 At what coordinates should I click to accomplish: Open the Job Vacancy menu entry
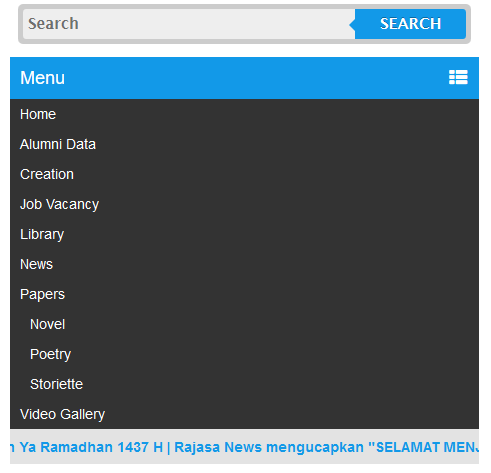[244, 204]
